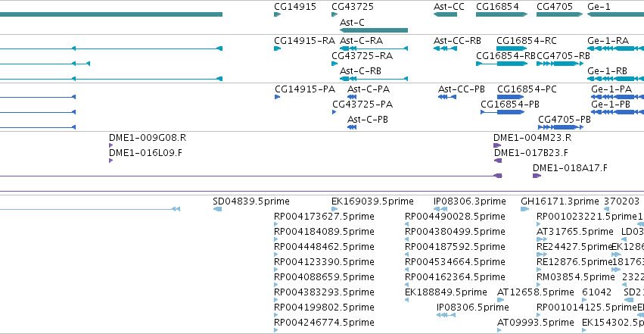Click the CG43725 gene label
This screenshot has height=334, width=644.
pyautogui.click(x=353, y=7)
